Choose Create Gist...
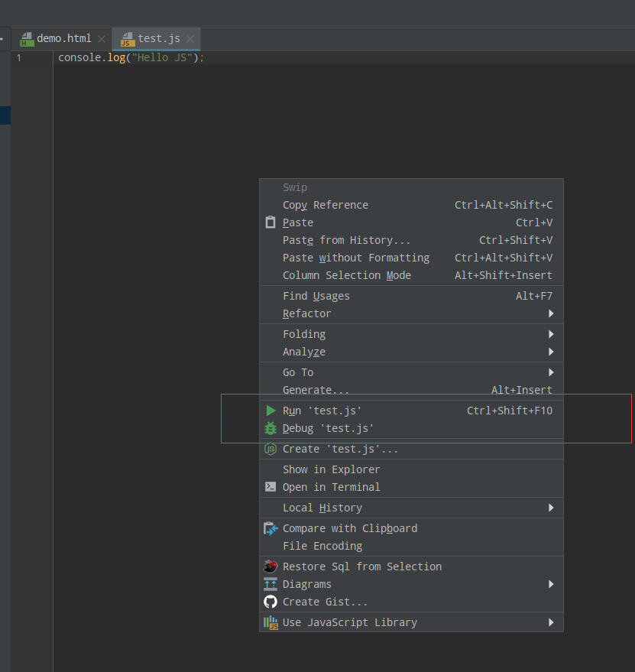The height and width of the screenshot is (672, 635). pos(411,602)
